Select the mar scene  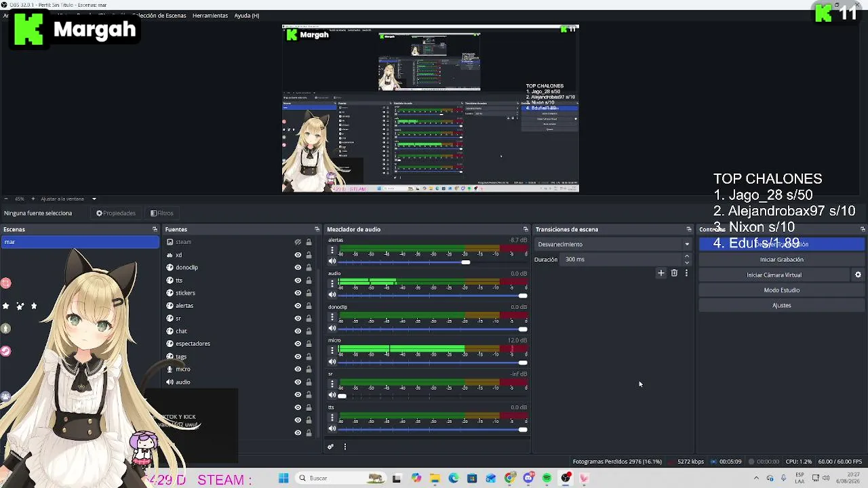[x=80, y=242]
